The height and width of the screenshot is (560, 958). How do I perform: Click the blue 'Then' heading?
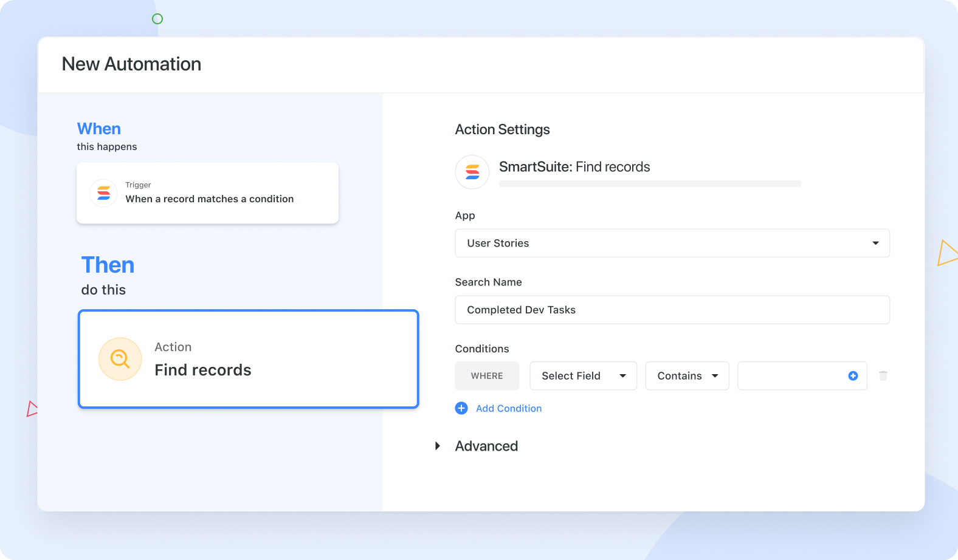pos(108,265)
